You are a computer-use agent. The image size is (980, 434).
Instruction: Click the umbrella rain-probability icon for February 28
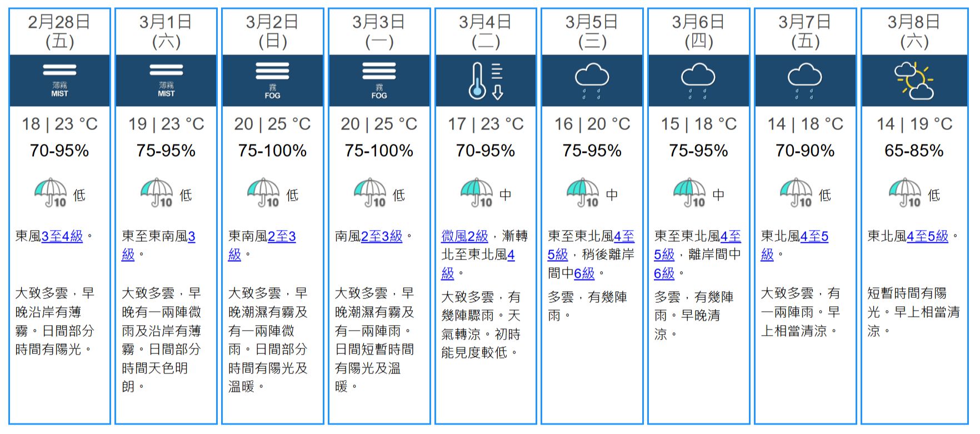51,193
